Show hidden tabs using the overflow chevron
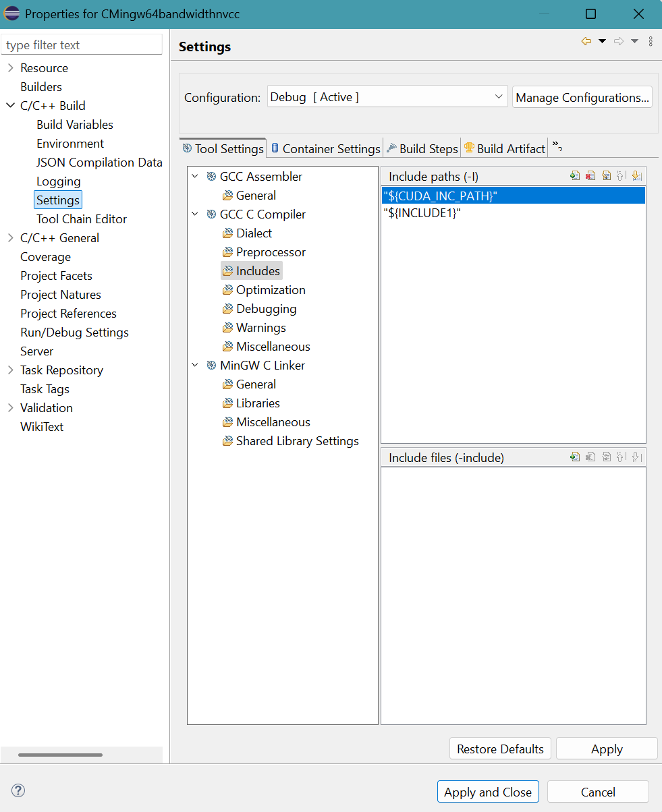 pyautogui.click(x=557, y=146)
